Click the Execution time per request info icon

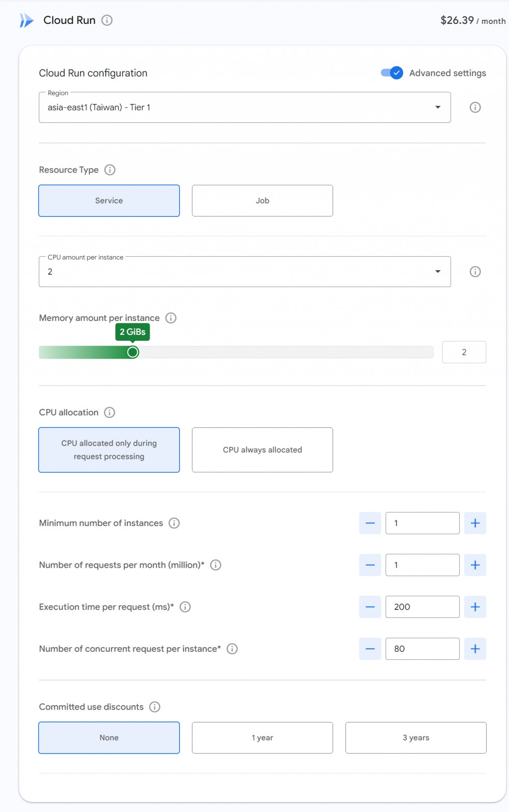(185, 607)
